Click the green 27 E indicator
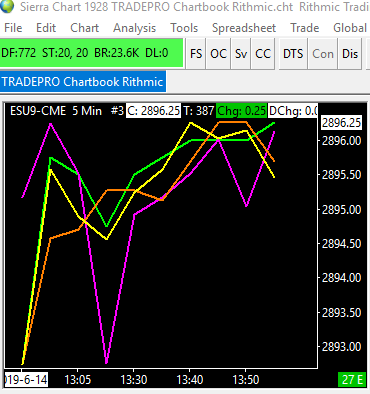 pyautogui.click(x=352, y=380)
